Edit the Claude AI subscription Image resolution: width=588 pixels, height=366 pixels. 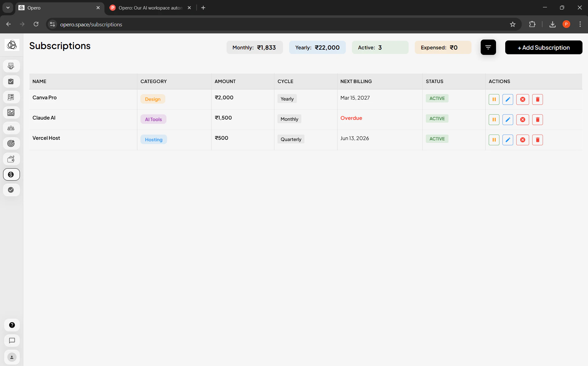[508, 120]
